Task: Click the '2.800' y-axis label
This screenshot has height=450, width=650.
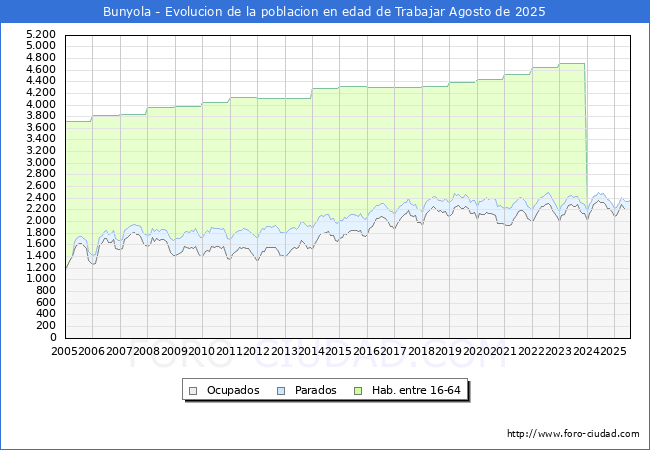Action: [x=41, y=174]
